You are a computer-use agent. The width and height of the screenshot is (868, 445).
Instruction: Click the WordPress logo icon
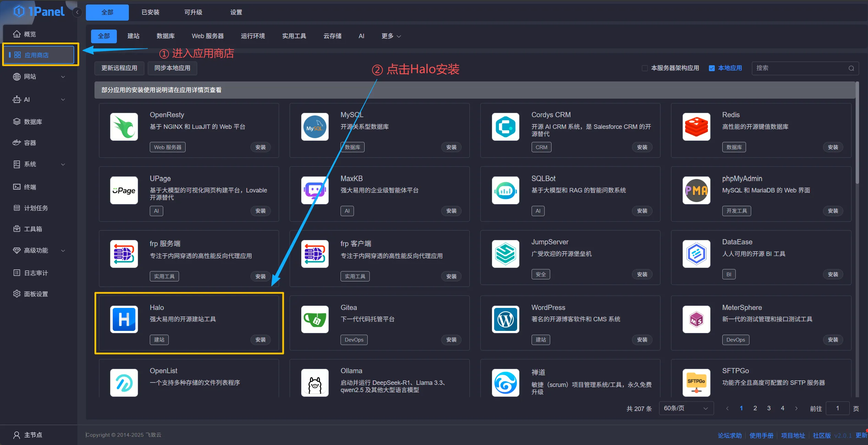pyautogui.click(x=505, y=319)
